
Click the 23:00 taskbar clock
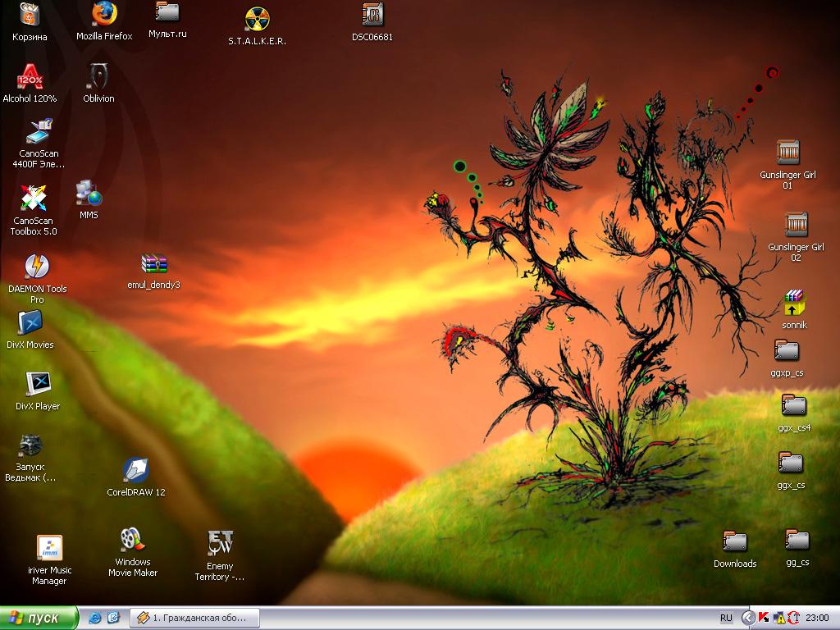click(x=817, y=618)
